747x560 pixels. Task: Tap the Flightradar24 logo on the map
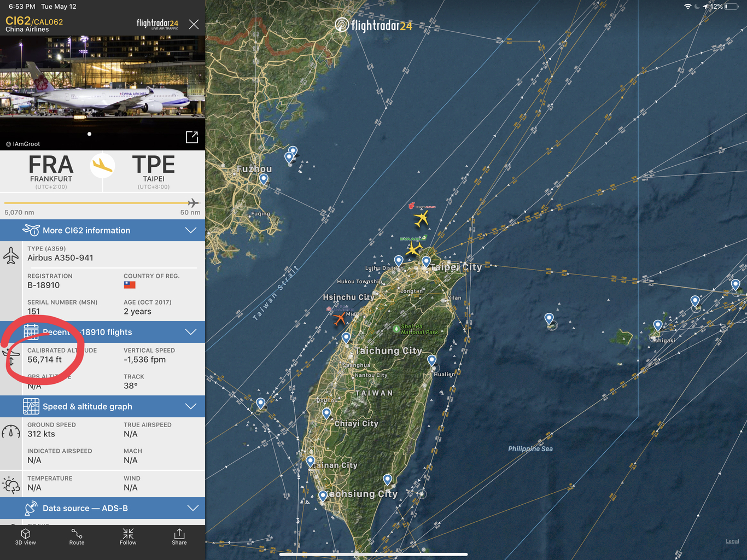pos(373,25)
